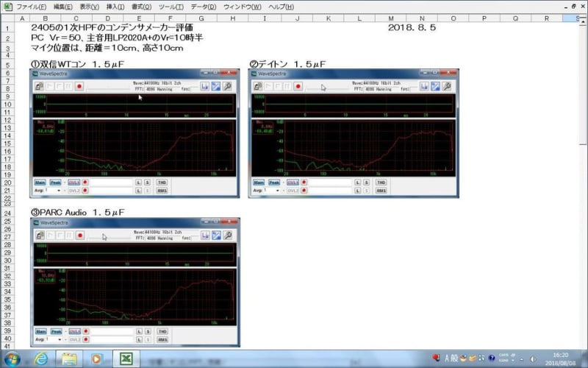Click the wrench settings icon in the ①双信WTコン window
The image size is (588, 368).
[227, 86]
